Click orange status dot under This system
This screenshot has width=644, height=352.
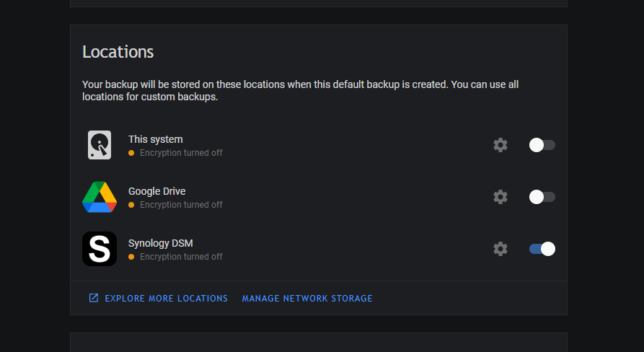pos(131,153)
